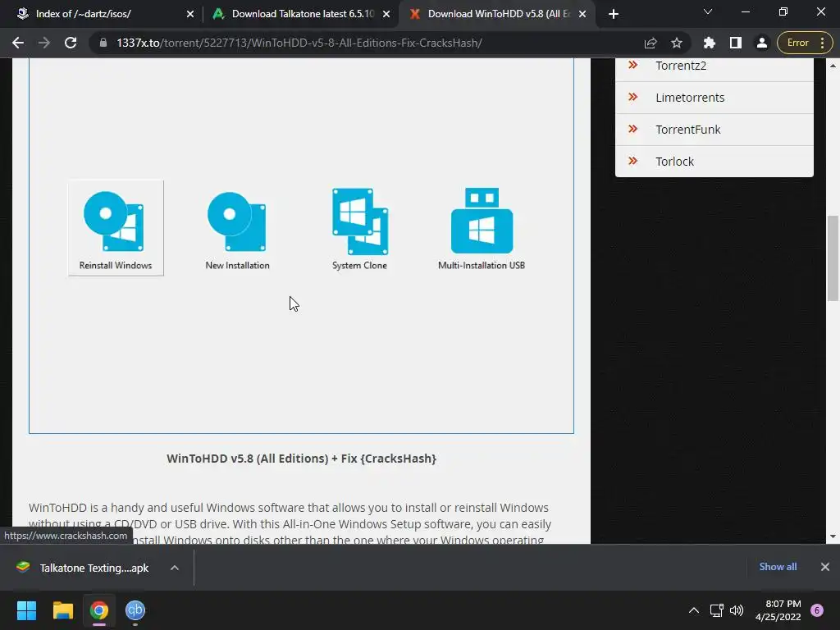The width and height of the screenshot is (840, 630).
Task: Open the notification badge showing 6
Action: [x=816, y=610]
